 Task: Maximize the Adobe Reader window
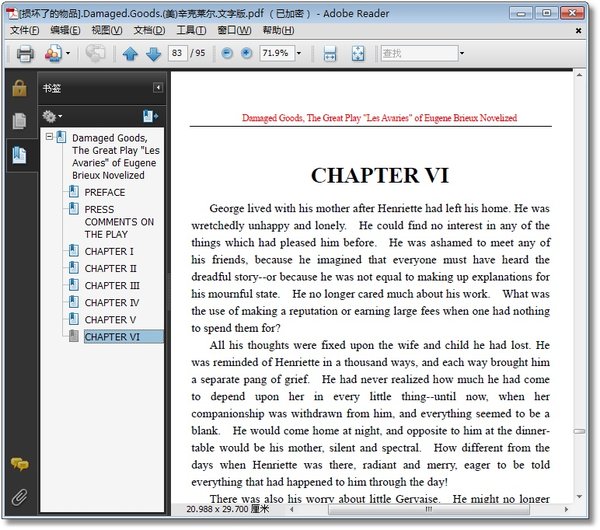point(546,13)
